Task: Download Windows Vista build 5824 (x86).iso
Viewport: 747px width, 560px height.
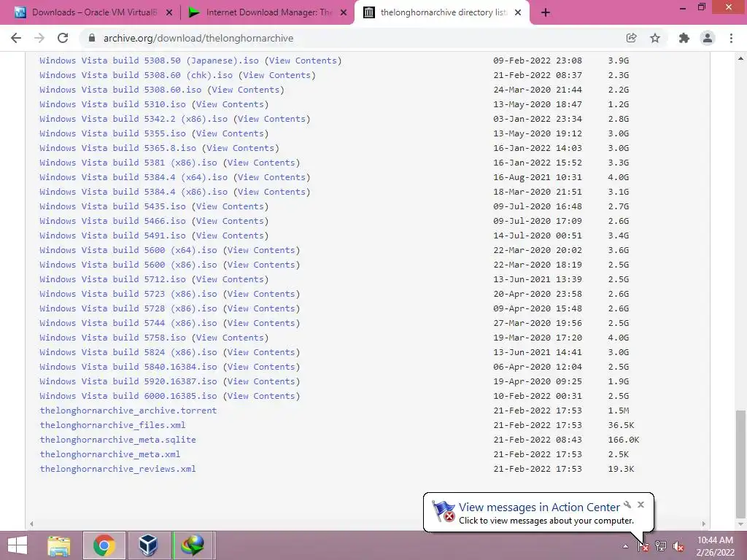Action: pos(128,352)
